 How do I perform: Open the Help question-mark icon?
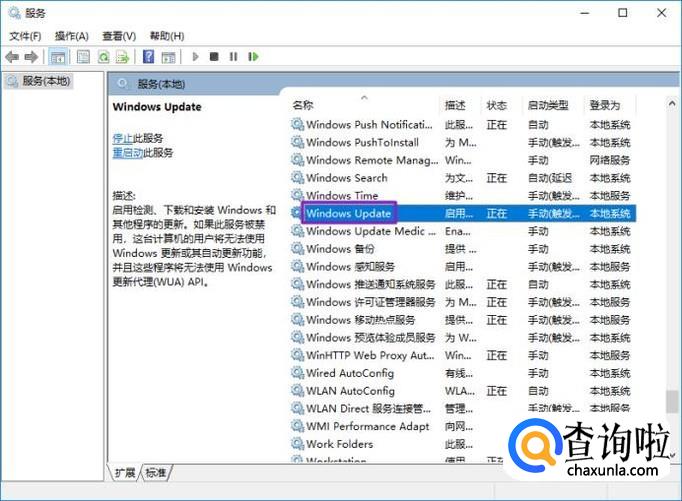coord(148,57)
